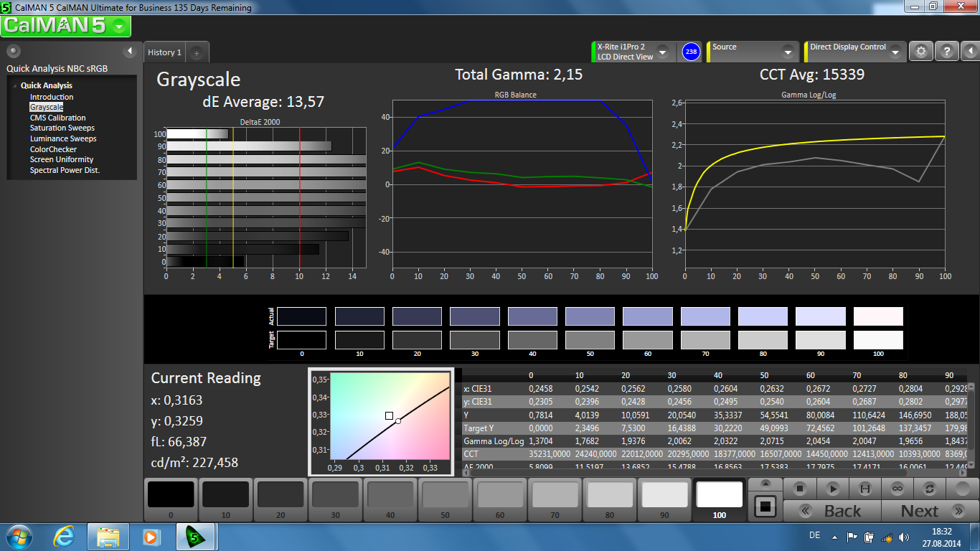Screen dimensions: 980x551
Task: Click the infinity continuous read icon
Action: click(x=897, y=489)
